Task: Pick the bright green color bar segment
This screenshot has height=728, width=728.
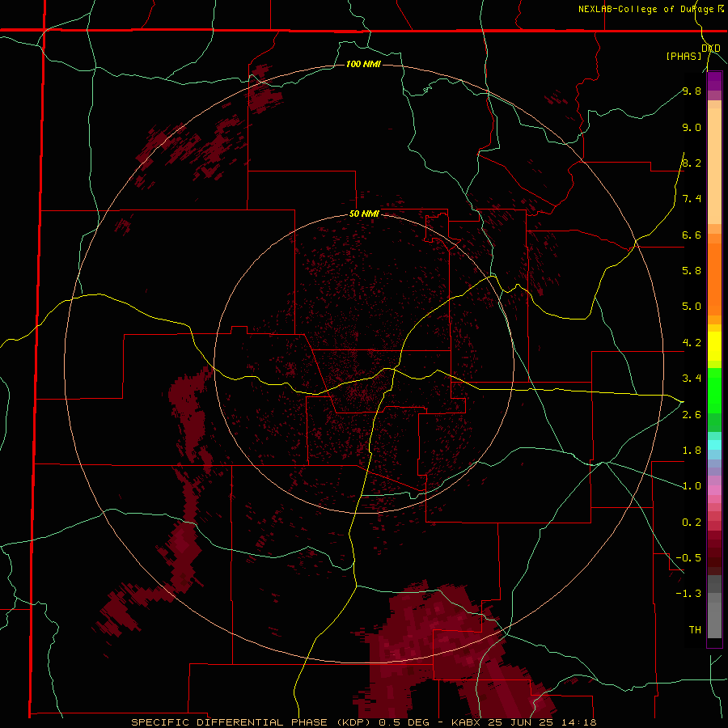Action: coord(714,392)
